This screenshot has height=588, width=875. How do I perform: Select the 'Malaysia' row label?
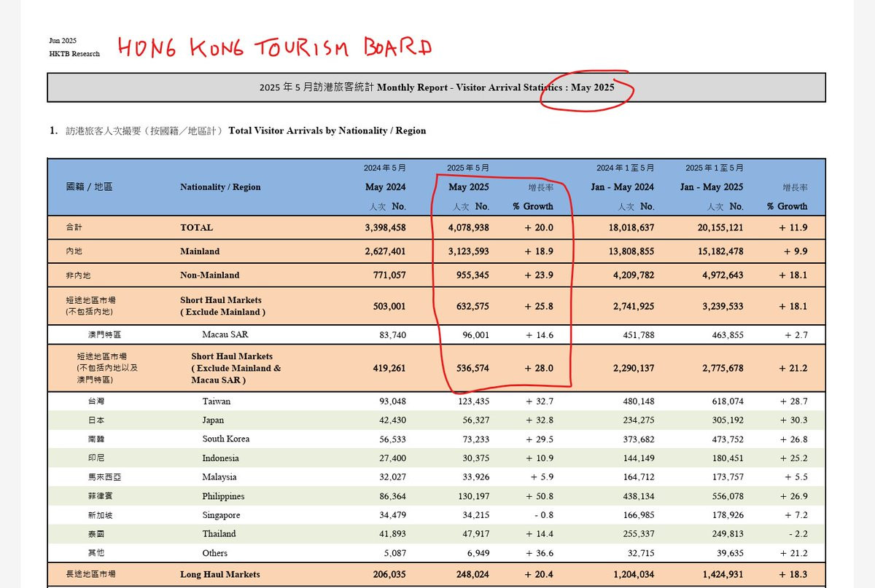pyautogui.click(x=219, y=477)
